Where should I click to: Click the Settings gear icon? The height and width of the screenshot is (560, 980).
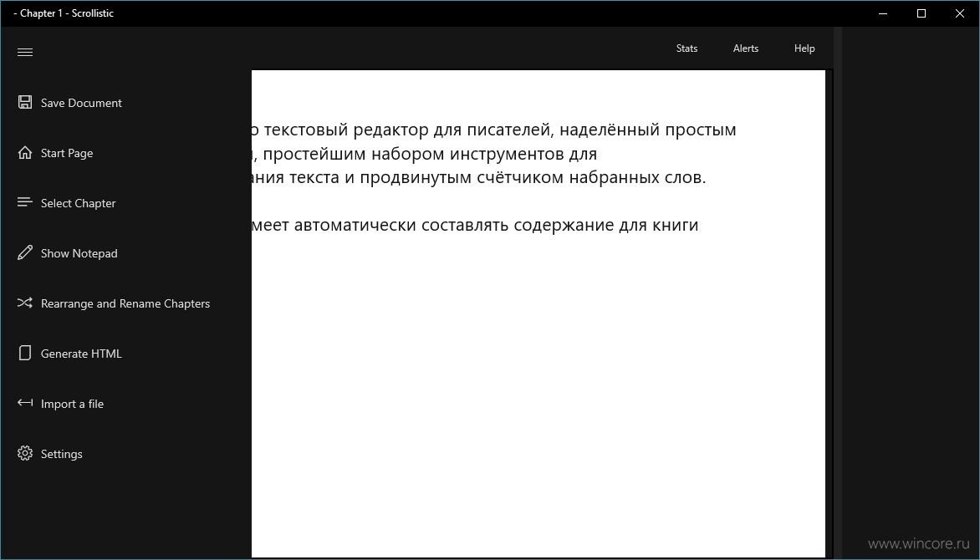(25, 453)
